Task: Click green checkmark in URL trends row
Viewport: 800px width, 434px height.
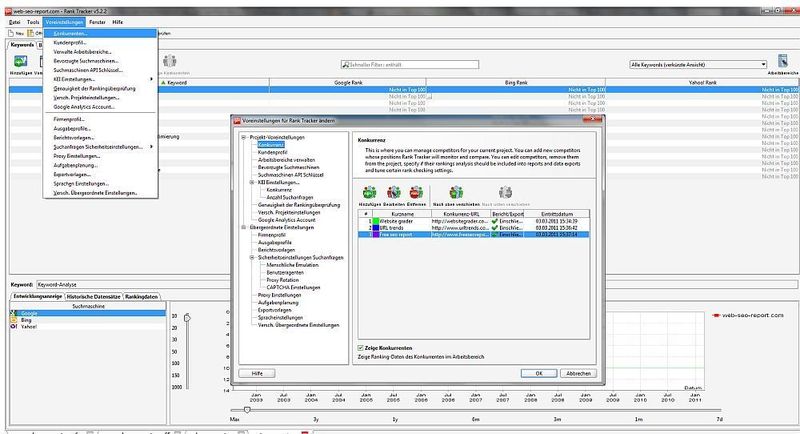Action: point(494,228)
